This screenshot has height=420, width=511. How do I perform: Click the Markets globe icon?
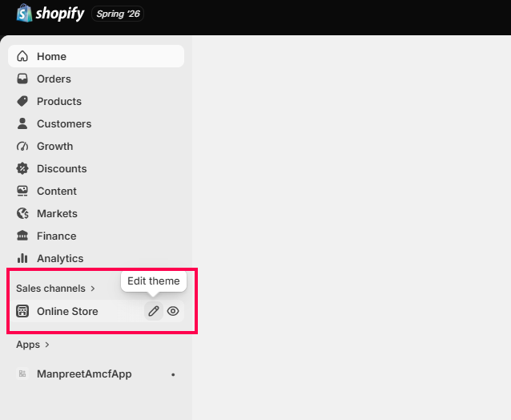22,213
